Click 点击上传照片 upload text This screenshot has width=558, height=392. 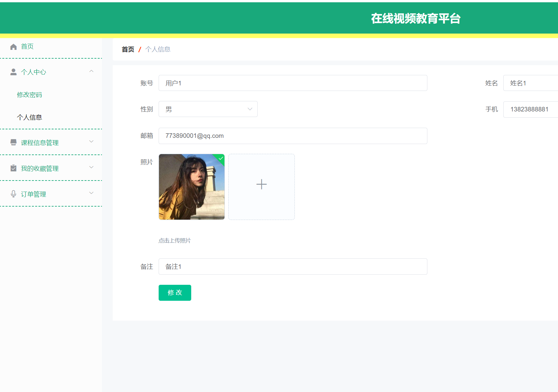[x=175, y=240]
